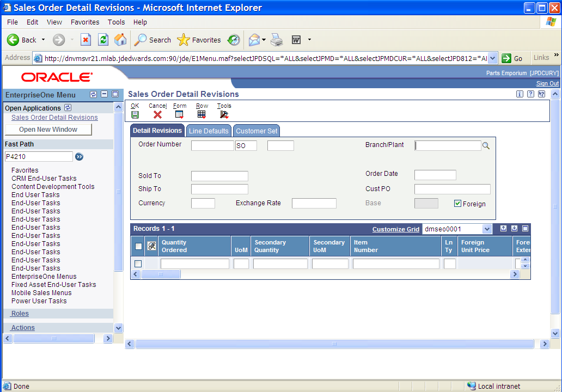Expand the Links toolbar chevron
Image resolution: width=562 pixels, height=392 pixels.
tap(556, 55)
